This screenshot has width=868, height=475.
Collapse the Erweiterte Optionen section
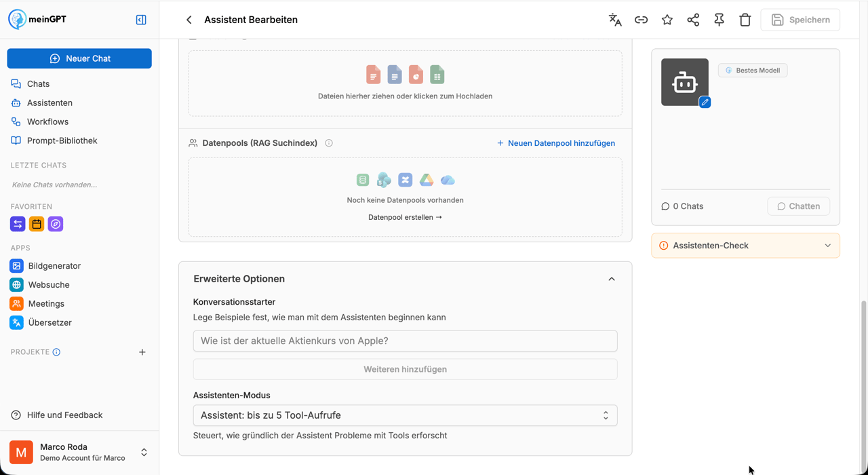[x=612, y=279]
